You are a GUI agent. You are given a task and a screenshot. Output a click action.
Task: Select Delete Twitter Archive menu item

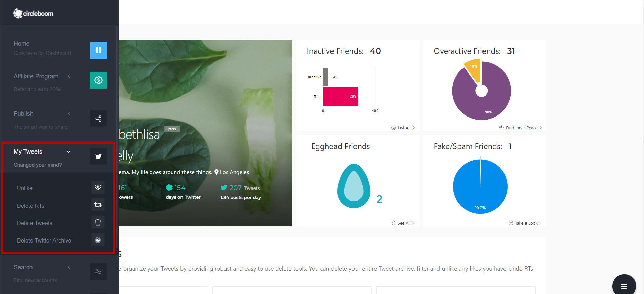coord(44,240)
